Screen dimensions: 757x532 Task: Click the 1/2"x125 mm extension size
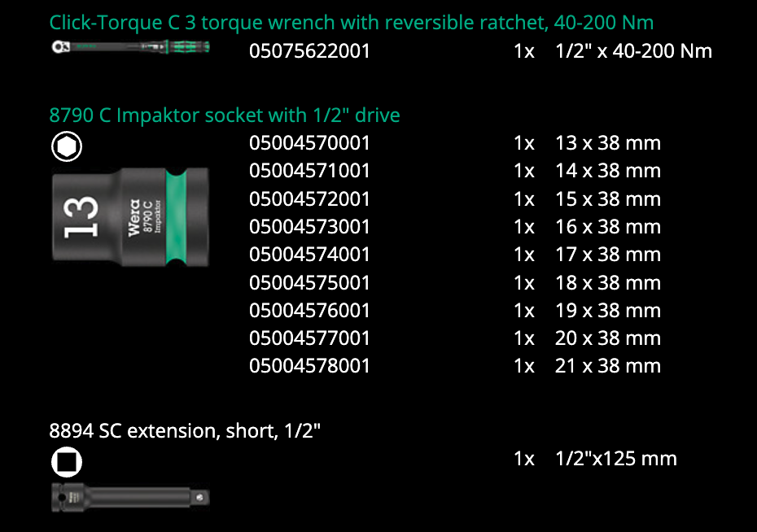(616, 459)
